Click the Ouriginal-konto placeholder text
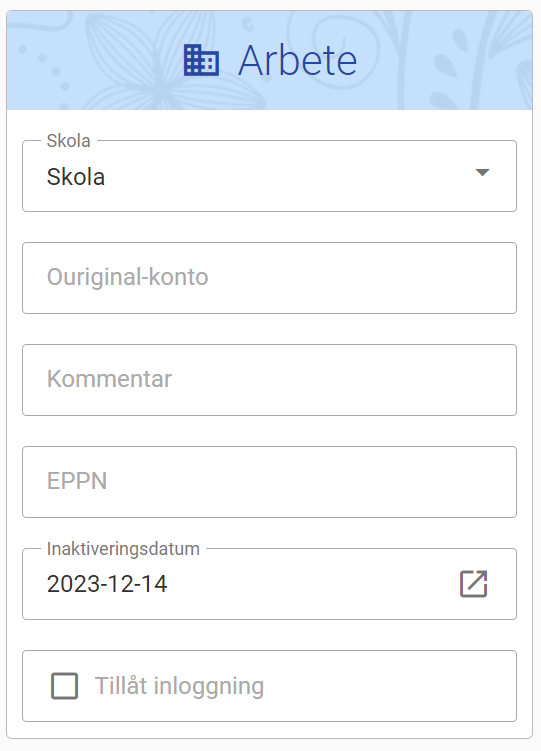This screenshot has width=541, height=751. (127, 277)
